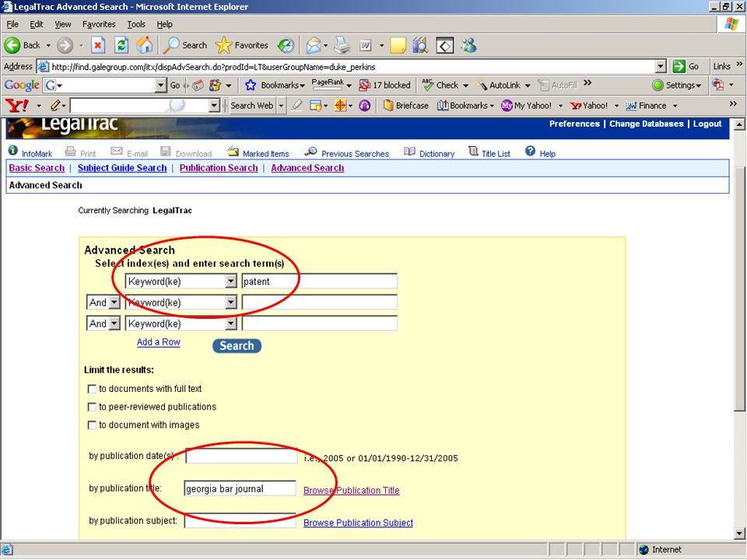
Task: Expand the Yahoo search box dropdown arrow
Action: 214,105
